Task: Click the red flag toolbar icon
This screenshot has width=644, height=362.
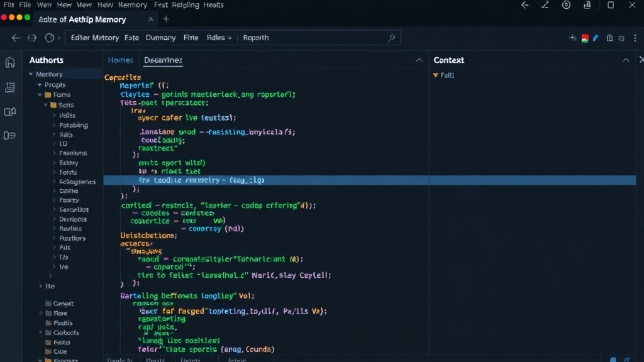Action: click(585, 38)
